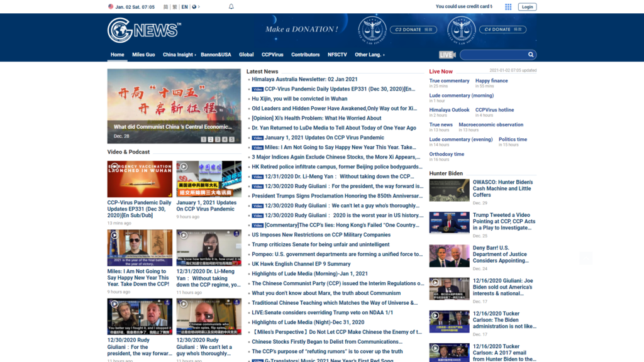
Task: Open Hu Xijin convicted in Wuhan article
Action: point(299,99)
